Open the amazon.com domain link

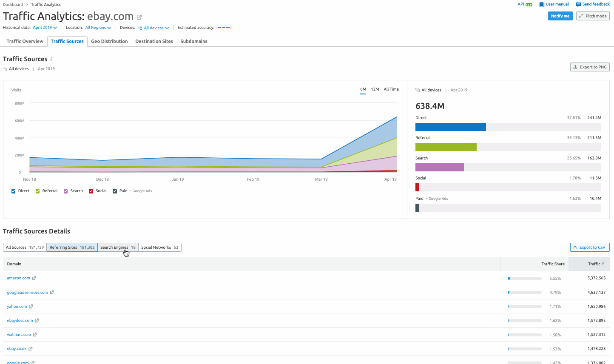coord(18,278)
